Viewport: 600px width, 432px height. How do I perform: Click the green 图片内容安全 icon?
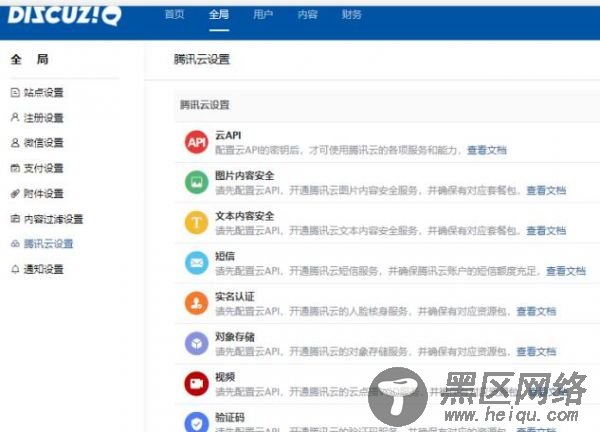tap(197, 182)
